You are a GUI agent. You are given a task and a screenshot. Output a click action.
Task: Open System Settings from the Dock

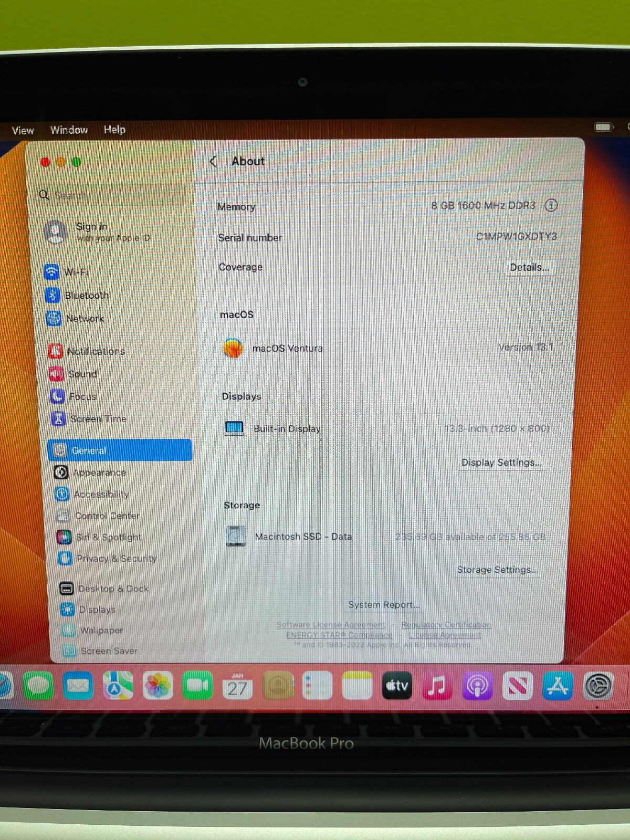(598, 686)
